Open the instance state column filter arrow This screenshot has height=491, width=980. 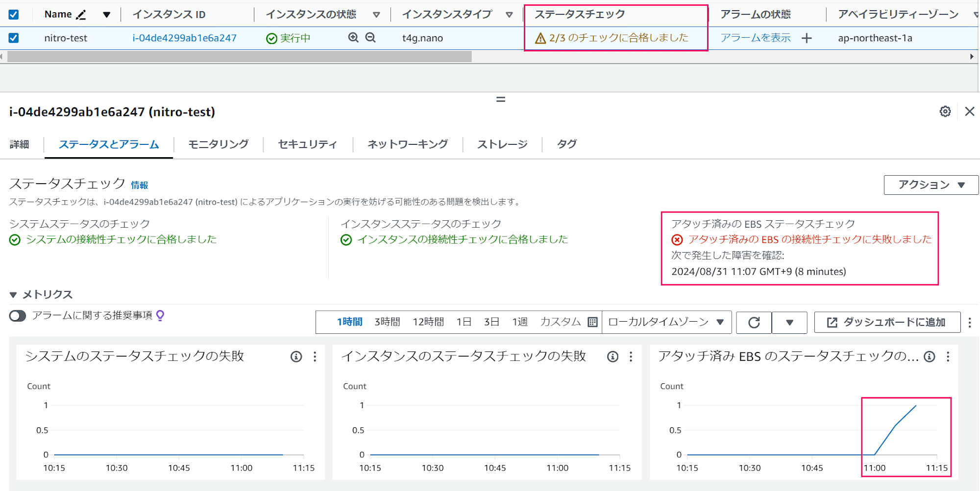376,15
